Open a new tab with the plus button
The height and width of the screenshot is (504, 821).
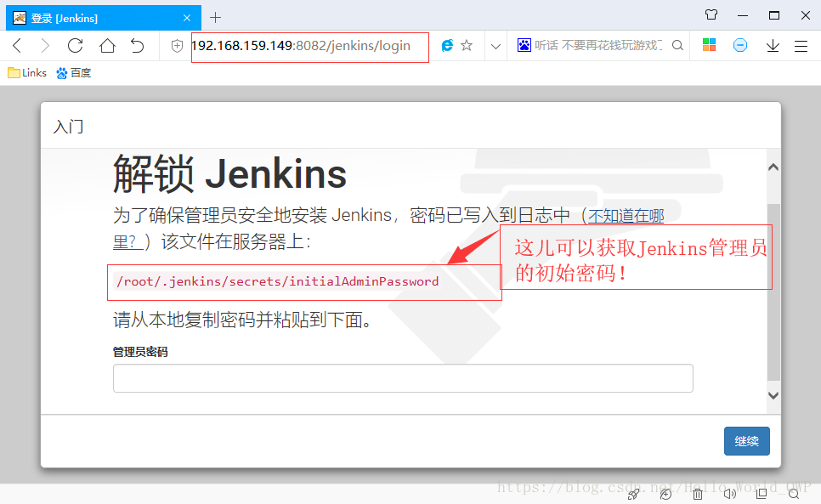point(215,18)
